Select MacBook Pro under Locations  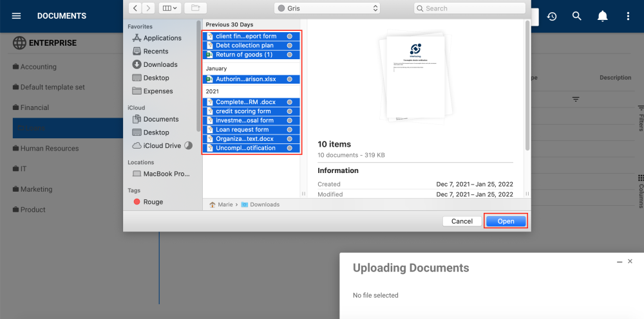point(161,174)
